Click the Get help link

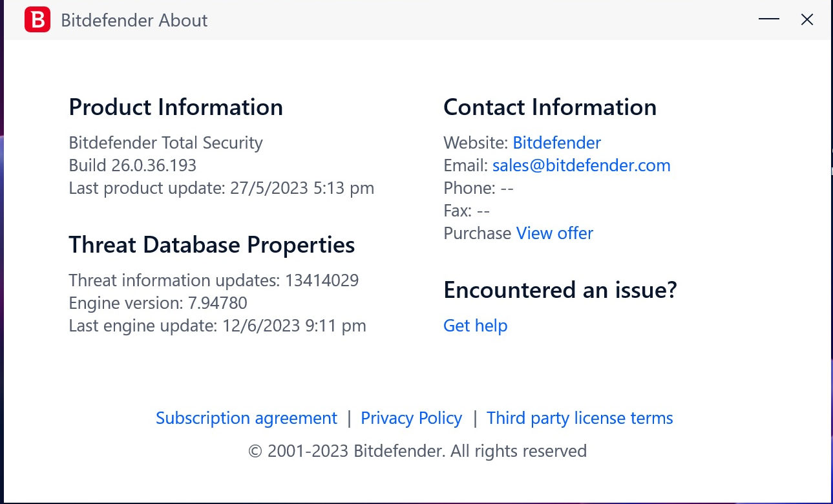pyautogui.click(x=475, y=326)
